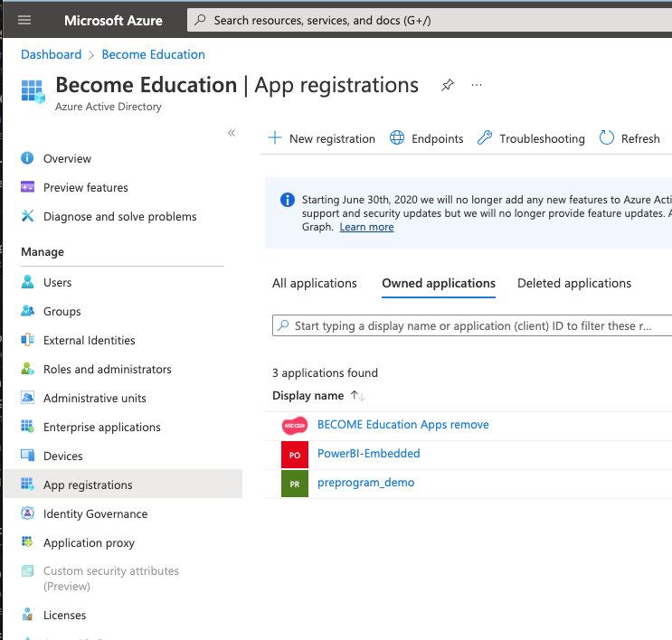Click the Administrative units icon
This screenshot has height=640, width=672.
coord(27,398)
